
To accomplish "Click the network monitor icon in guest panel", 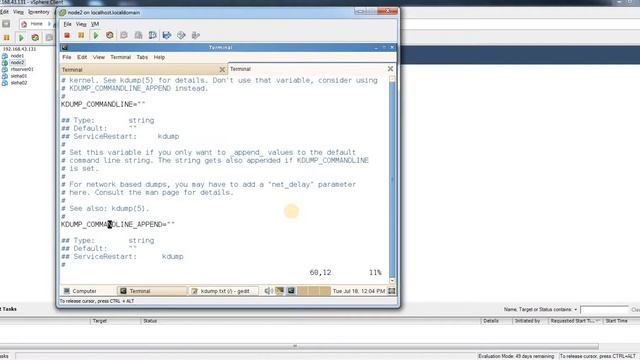I will pyautogui.click(x=280, y=291).
